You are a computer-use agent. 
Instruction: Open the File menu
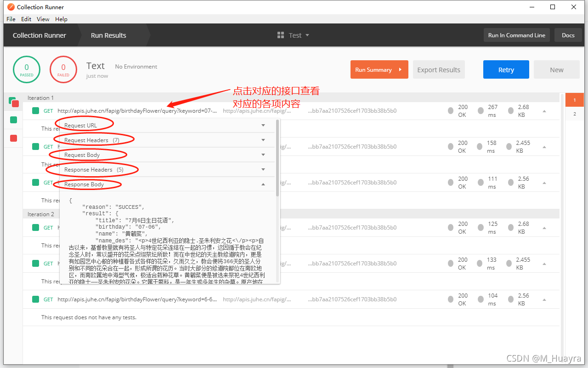tap(11, 19)
